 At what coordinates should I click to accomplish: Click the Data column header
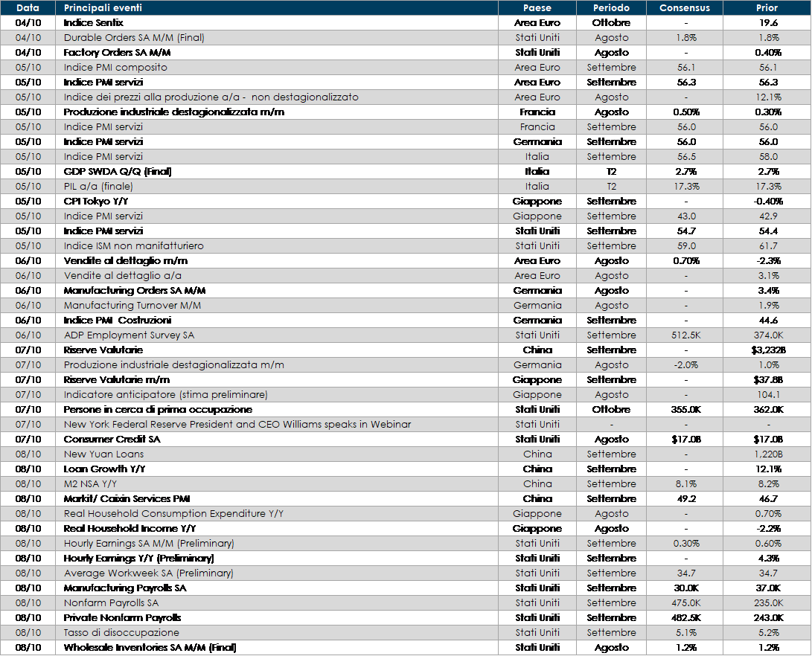pos(28,8)
